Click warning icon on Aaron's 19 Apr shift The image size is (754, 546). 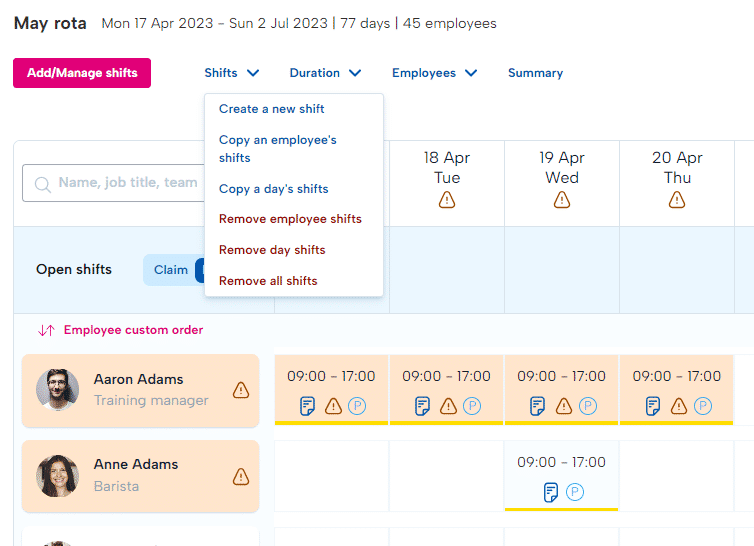pos(564,406)
